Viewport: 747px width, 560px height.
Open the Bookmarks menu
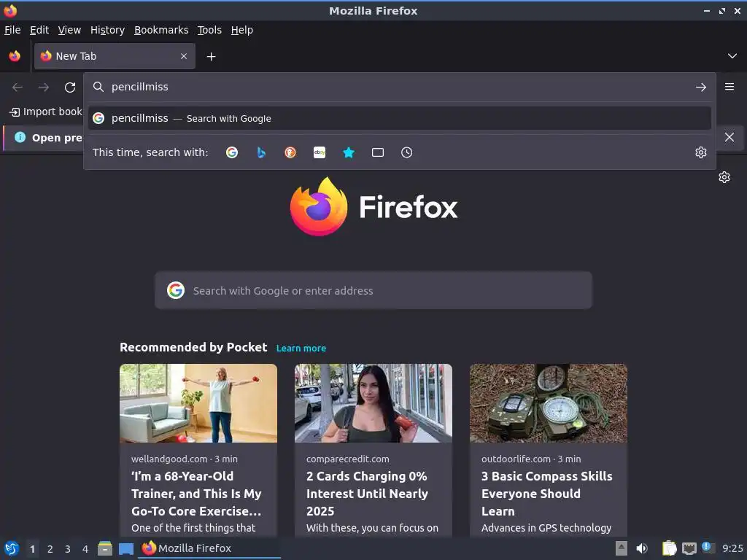click(161, 30)
